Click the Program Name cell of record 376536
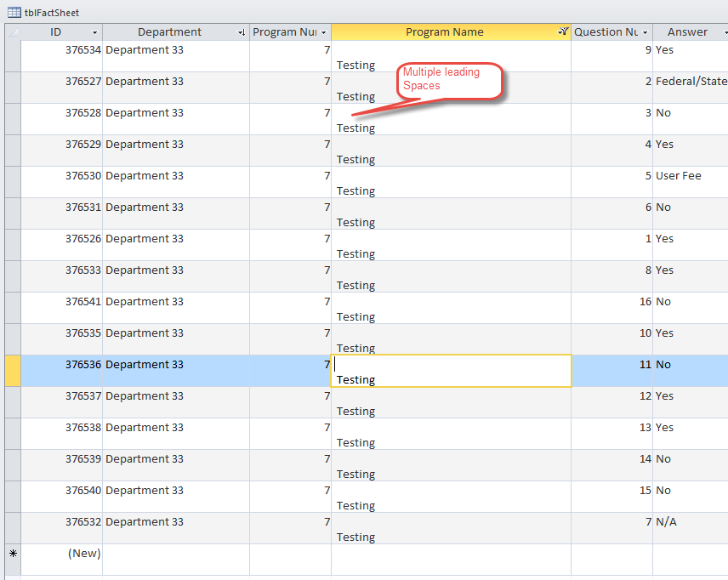Image resolution: width=728 pixels, height=580 pixels. [x=451, y=371]
